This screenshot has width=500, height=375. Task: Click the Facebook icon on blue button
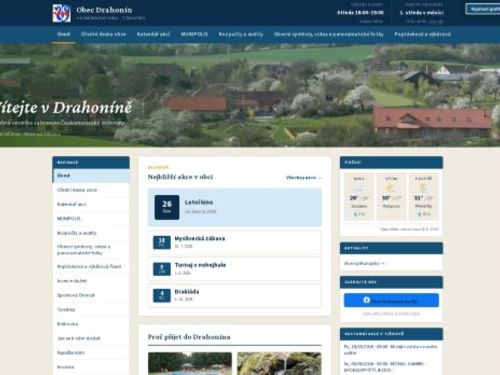coord(367,300)
